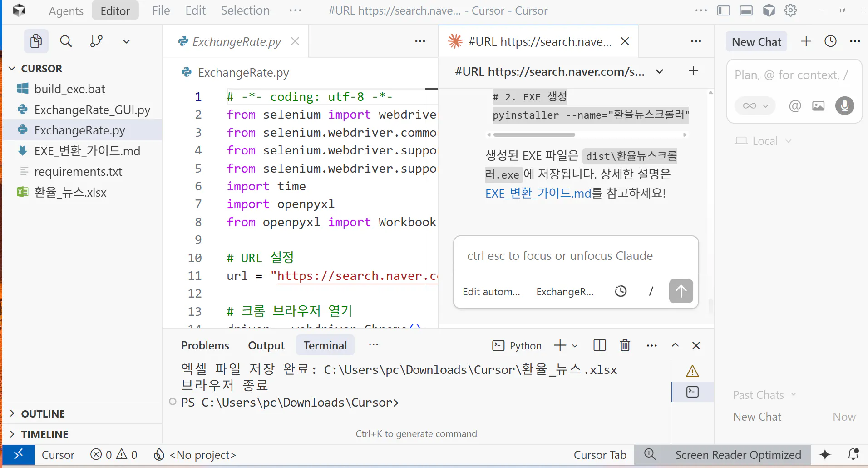Open agent mode infinity dropdown
Image resolution: width=868 pixels, height=468 pixels.
tap(755, 106)
